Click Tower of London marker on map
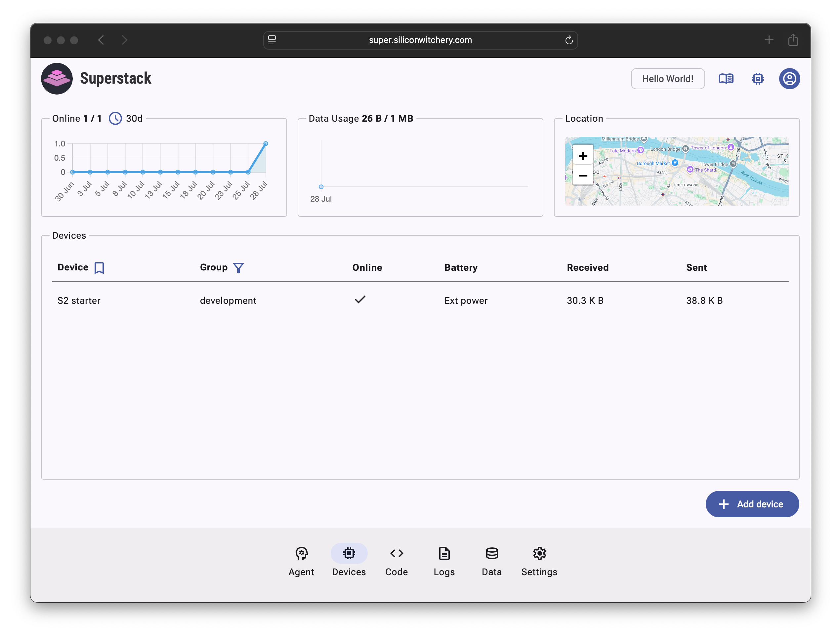 click(x=730, y=147)
